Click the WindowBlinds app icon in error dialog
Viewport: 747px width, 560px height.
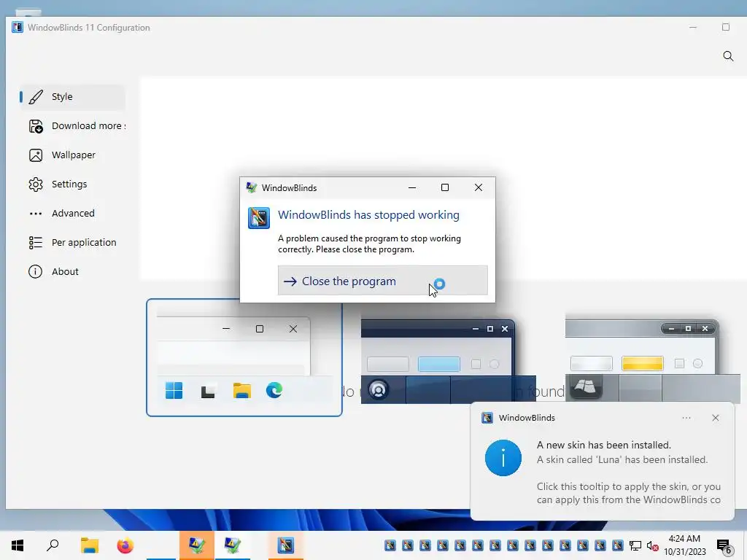(259, 218)
